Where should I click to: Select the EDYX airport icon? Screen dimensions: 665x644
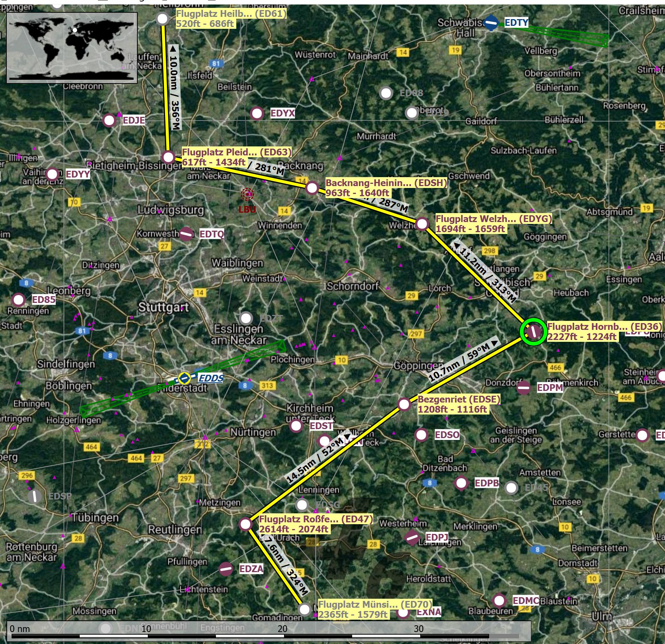click(257, 113)
